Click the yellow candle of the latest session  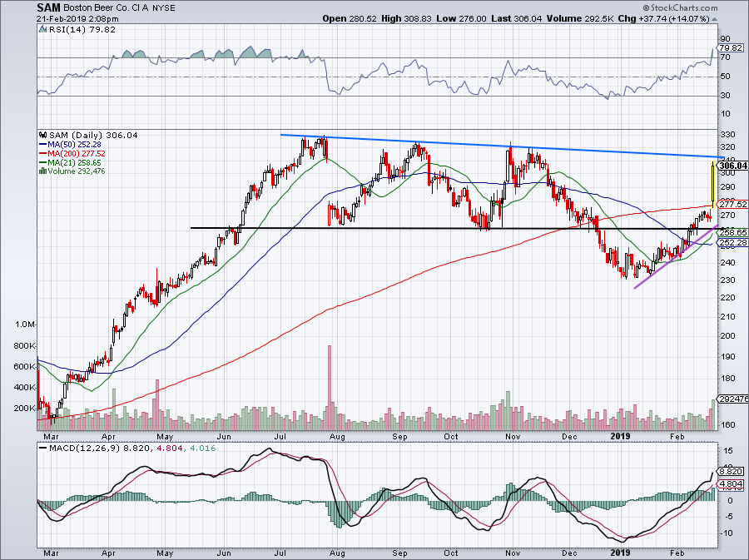712,184
